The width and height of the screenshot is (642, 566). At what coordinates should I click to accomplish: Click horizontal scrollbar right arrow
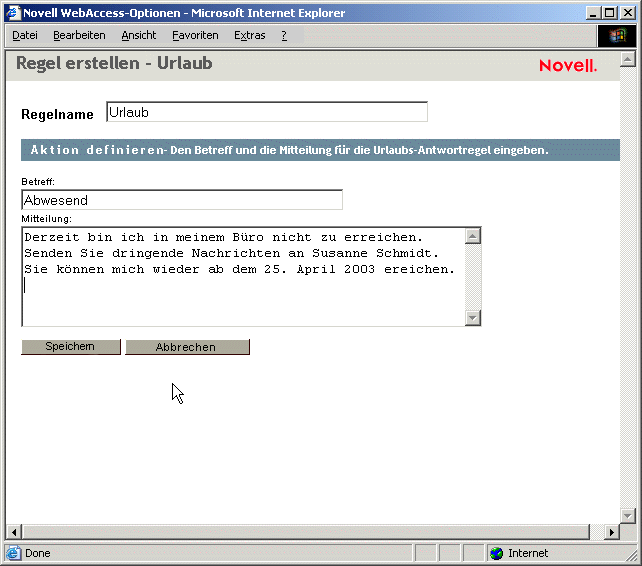[x=612, y=532]
